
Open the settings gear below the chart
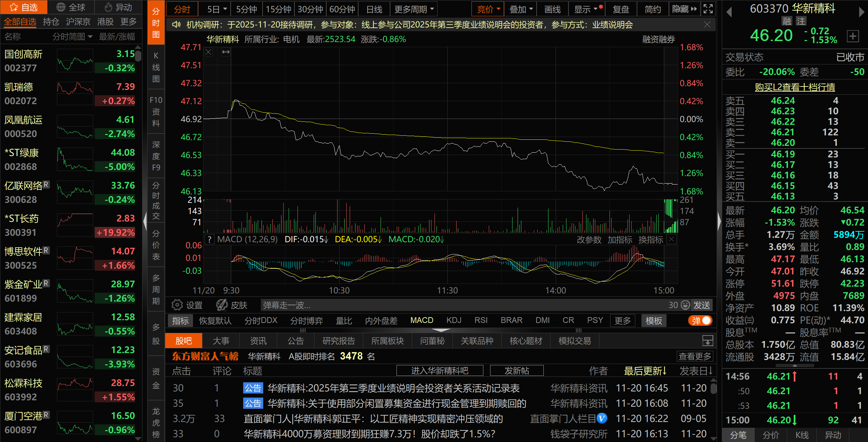click(177, 305)
